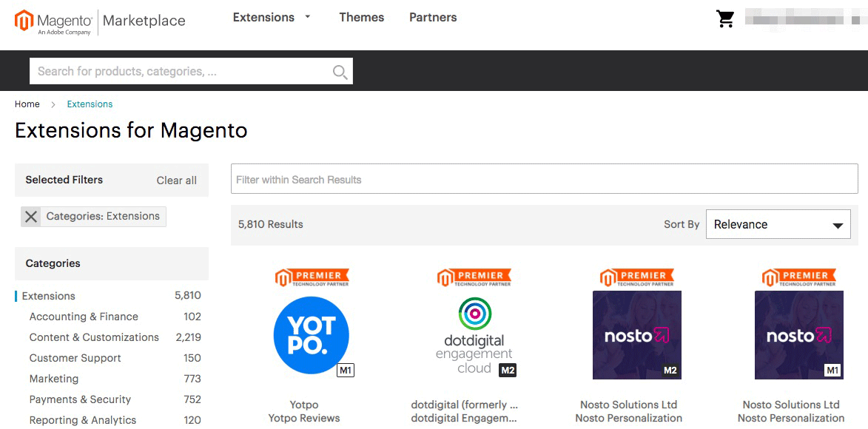
Task: Click the Clear all filters link
Action: (x=176, y=180)
